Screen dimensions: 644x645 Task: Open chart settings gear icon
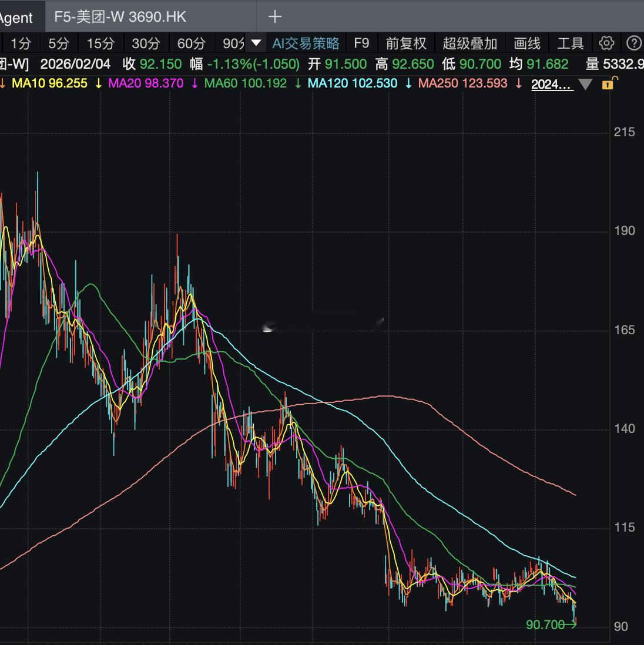pos(606,43)
